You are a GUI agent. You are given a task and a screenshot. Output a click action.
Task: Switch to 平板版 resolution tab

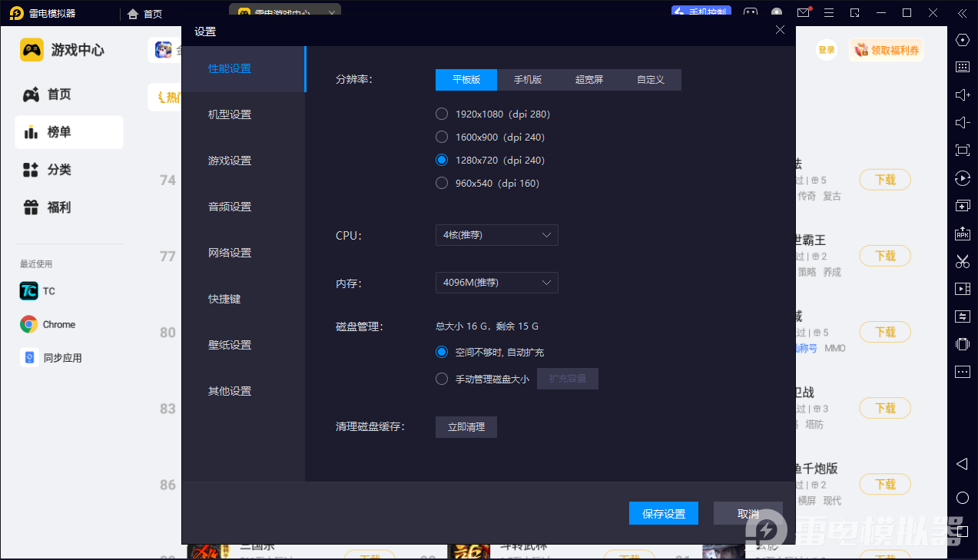[466, 80]
